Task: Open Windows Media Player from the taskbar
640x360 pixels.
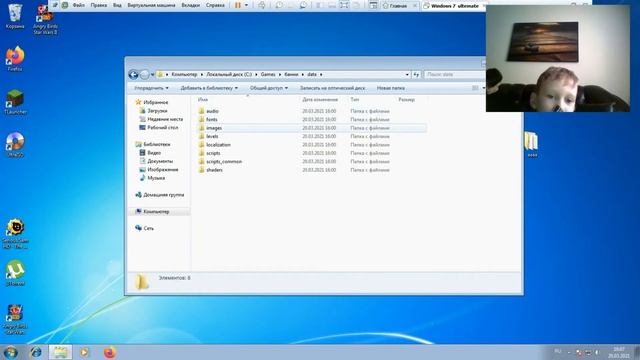Action: 84,352
